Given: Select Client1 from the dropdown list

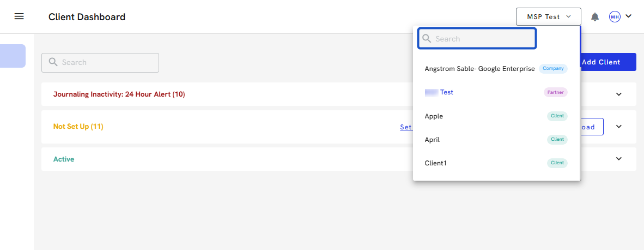Looking at the screenshot, I should (435, 163).
